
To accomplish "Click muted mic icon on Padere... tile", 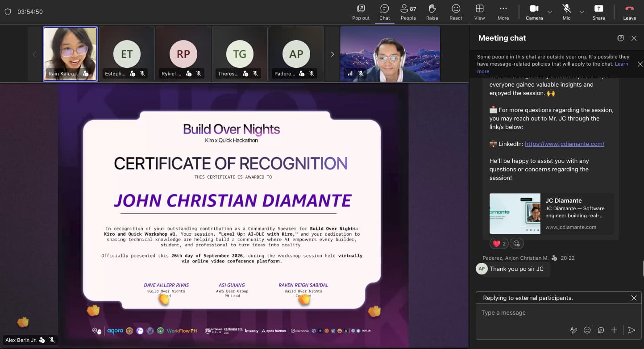I will point(312,74).
